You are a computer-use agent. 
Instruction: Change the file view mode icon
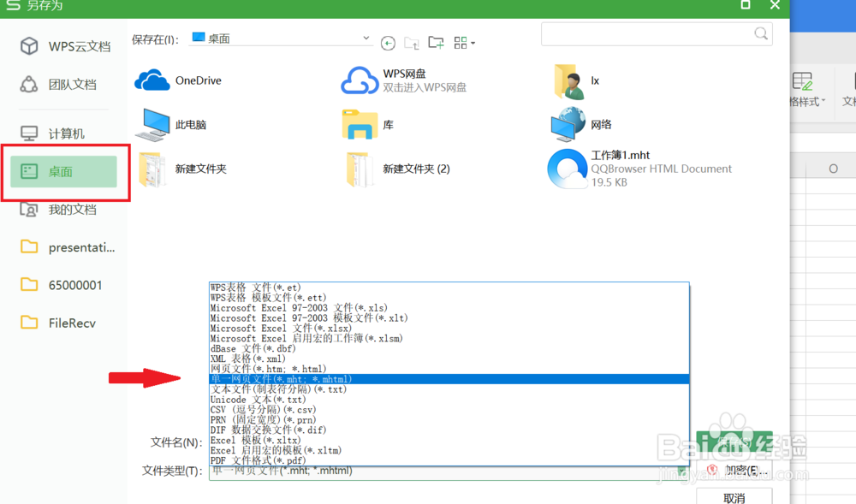[x=464, y=43]
